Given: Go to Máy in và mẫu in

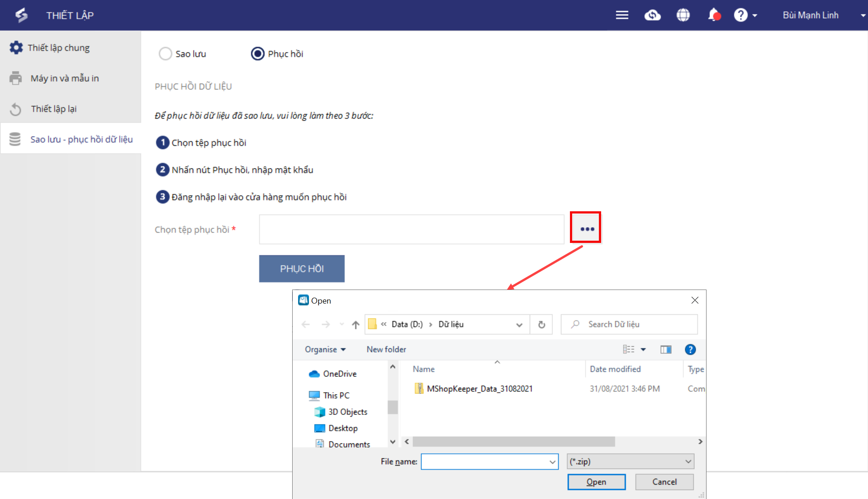Looking at the screenshot, I should tap(64, 78).
